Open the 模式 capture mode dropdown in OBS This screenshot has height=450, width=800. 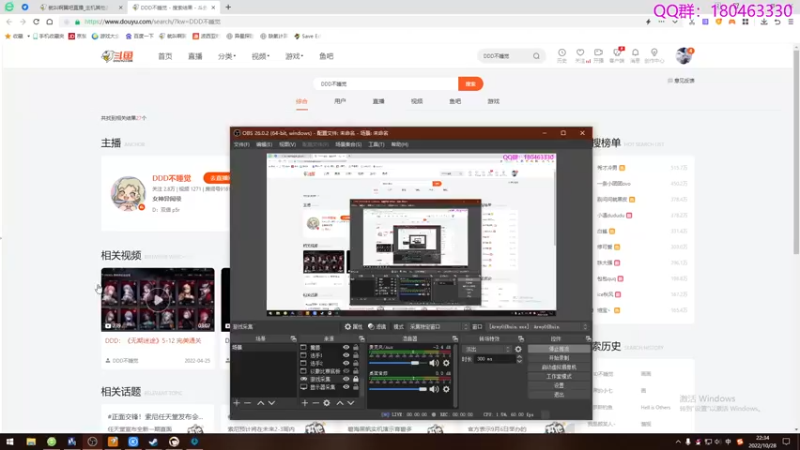pyautogui.click(x=438, y=327)
